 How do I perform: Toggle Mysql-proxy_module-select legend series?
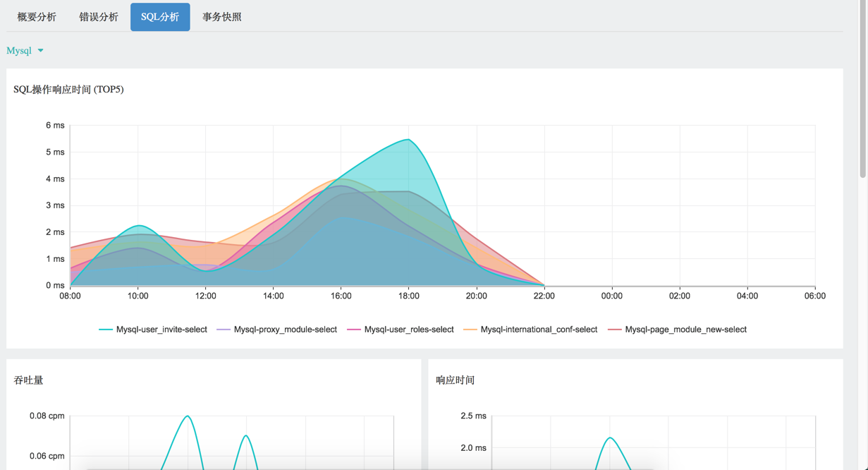tap(277, 330)
